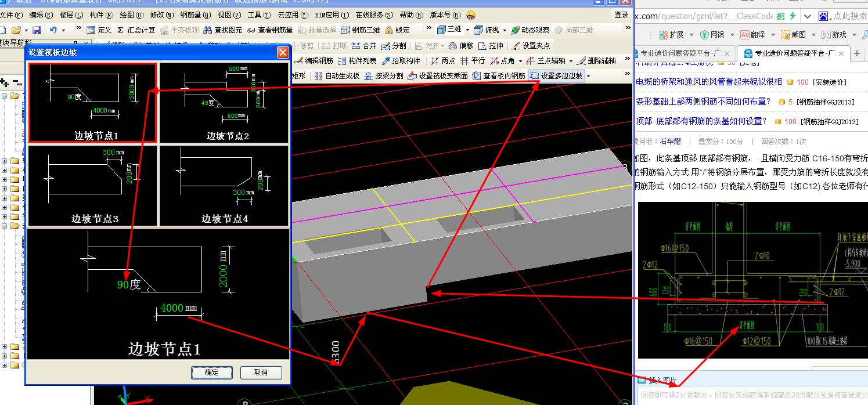Screen dimensions: 868x405
Task: Open the 编辑(E) menu
Action: [x=40, y=15]
